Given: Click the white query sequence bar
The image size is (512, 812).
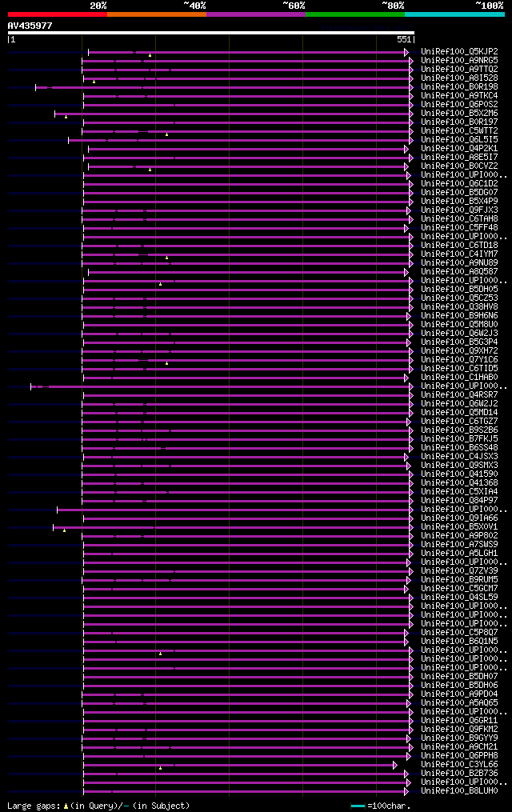Looking at the screenshot, I should point(211,33).
